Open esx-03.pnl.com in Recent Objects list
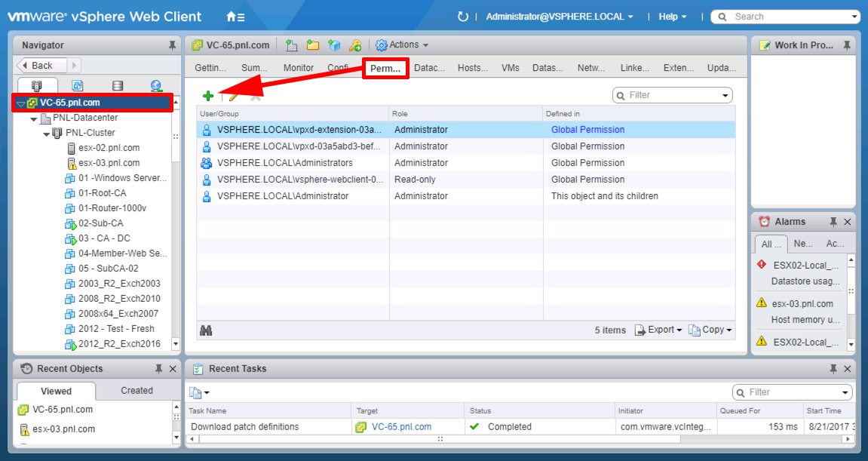868x461 pixels. point(63,429)
